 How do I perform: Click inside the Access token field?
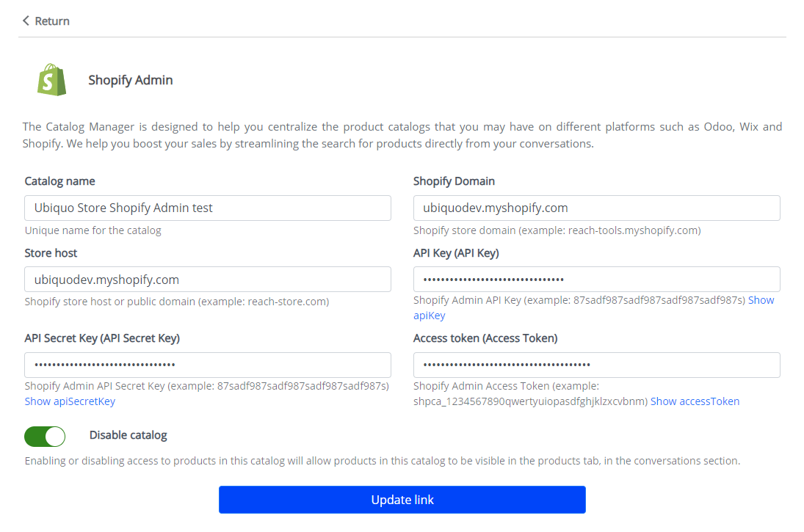tap(596, 365)
